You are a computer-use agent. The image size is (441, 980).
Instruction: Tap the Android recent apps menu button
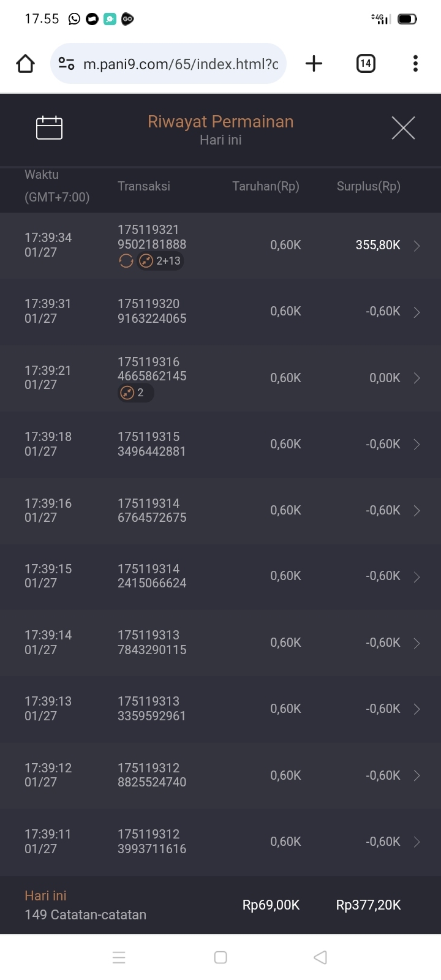[119, 957]
